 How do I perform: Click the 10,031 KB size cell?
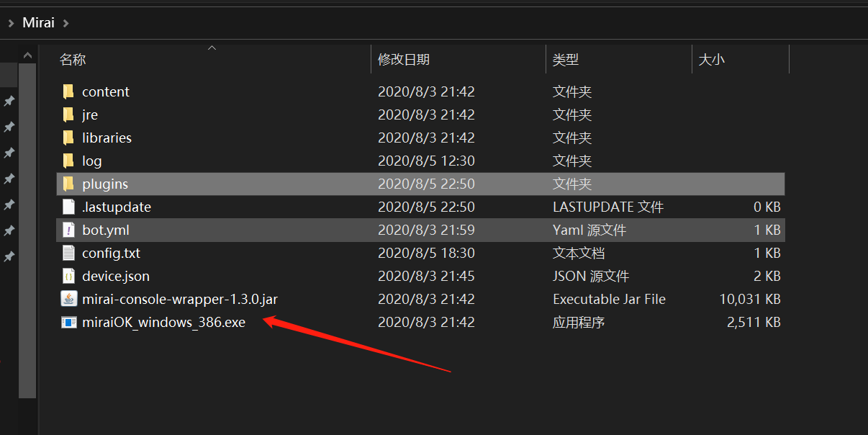tap(750, 299)
